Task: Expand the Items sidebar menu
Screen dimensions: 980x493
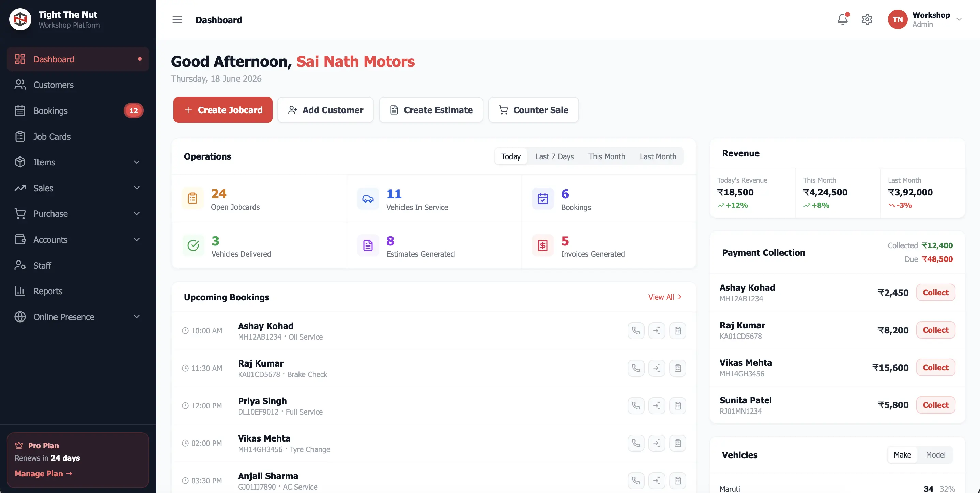Action: (78, 162)
